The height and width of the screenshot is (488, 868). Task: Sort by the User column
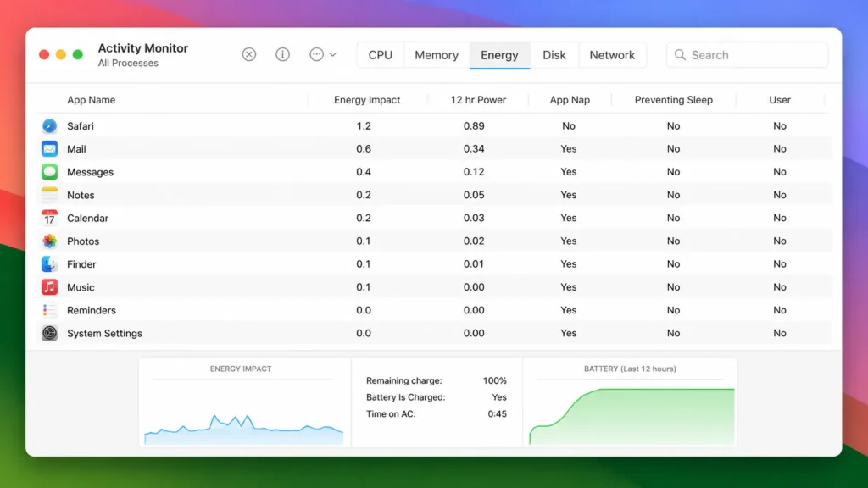pyautogui.click(x=780, y=100)
